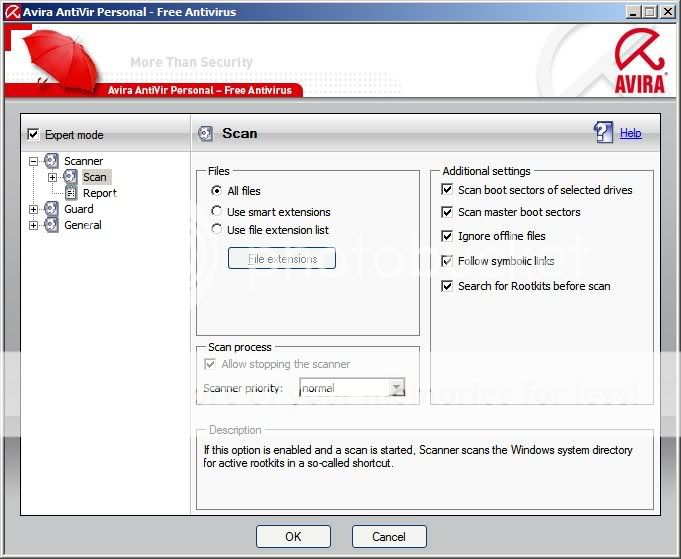The width and height of the screenshot is (681, 559).
Task: Expand the Scan tree node
Action: pos(52,177)
